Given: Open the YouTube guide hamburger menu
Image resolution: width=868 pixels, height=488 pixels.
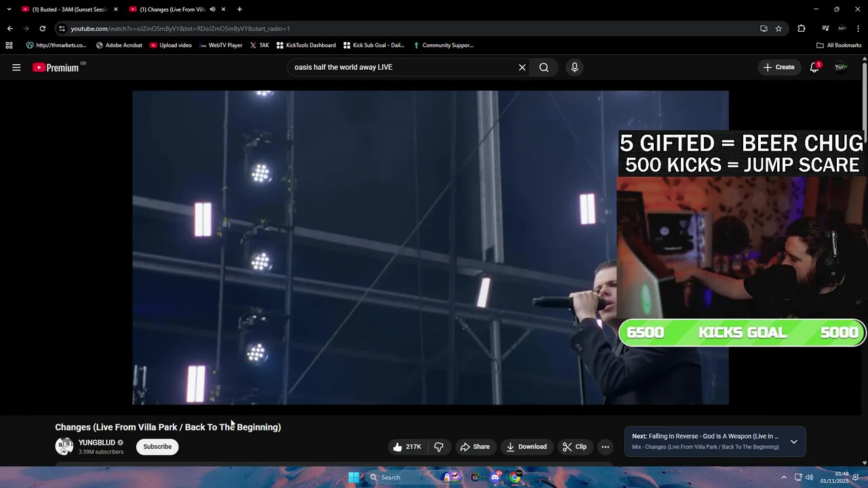Looking at the screenshot, I should 16,67.
